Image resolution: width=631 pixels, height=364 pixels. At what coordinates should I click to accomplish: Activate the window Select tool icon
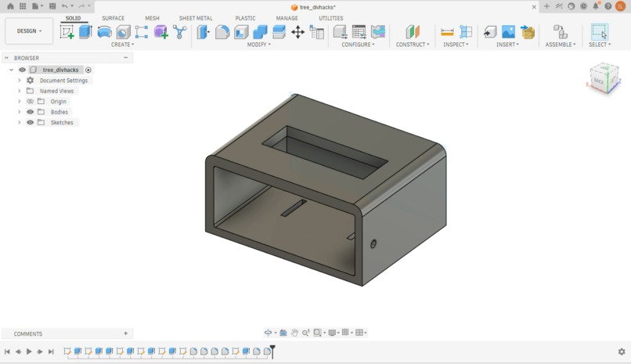pos(599,31)
